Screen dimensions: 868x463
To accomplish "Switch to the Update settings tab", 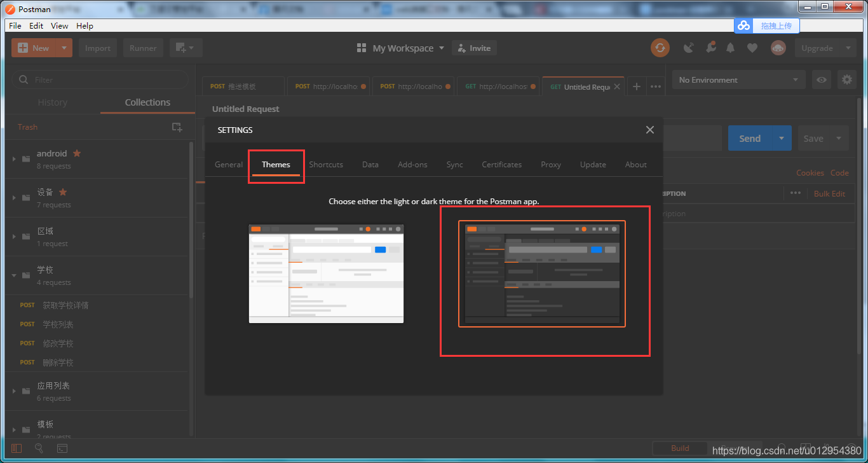I will 593,164.
